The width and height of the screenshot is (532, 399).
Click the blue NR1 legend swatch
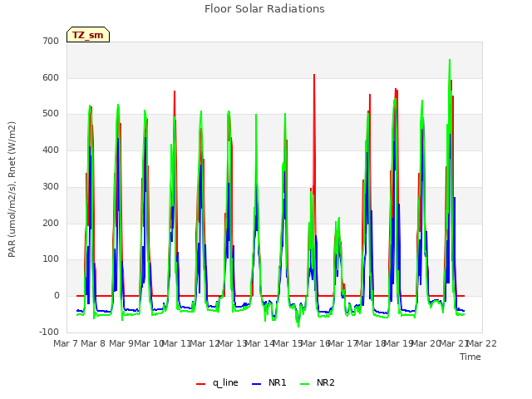pyautogui.click(x=257, y=384)
